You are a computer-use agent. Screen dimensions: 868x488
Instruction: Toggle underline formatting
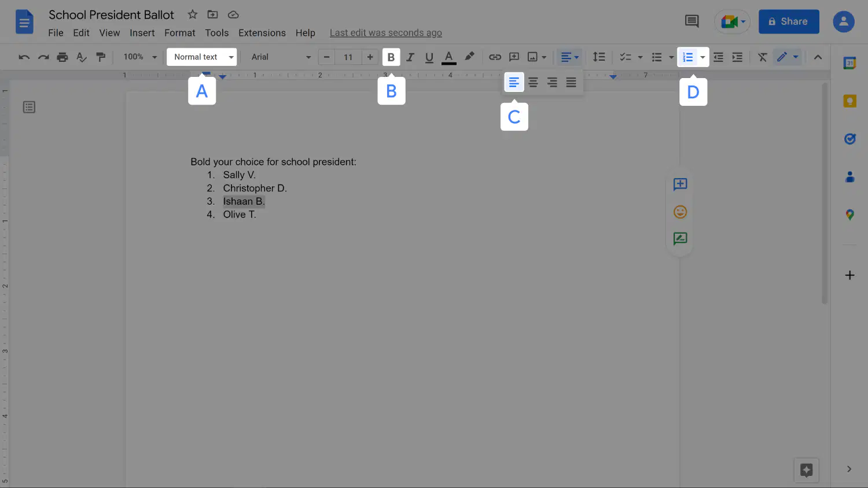(x=429, y=57)
